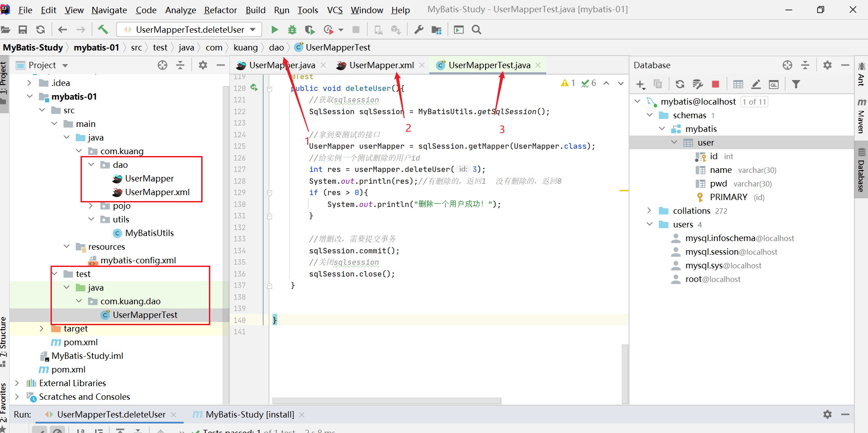Toggle the Favorites tool window stripe

4,407
